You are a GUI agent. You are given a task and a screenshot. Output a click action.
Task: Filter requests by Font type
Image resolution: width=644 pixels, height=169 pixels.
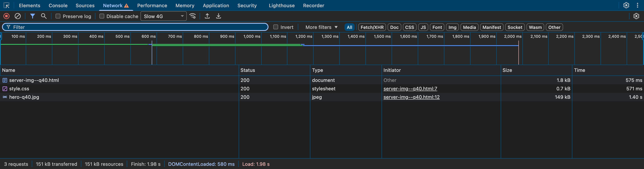pyautogui.click(x=437, y=27)
